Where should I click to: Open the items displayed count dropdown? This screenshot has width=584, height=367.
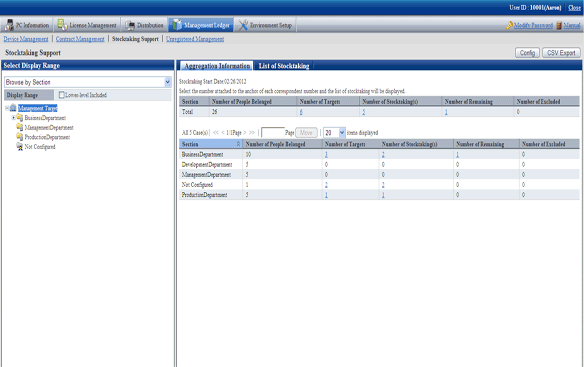(334, 133)
